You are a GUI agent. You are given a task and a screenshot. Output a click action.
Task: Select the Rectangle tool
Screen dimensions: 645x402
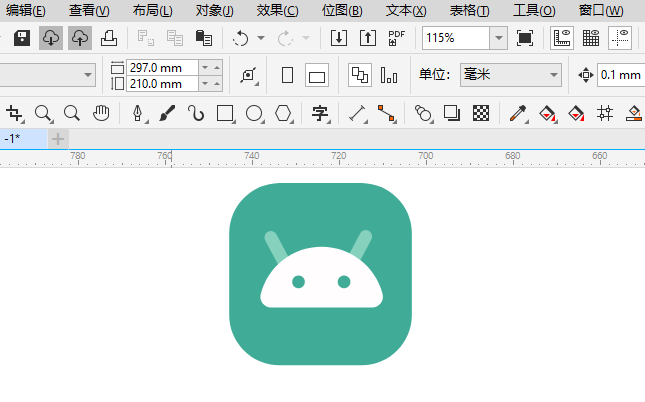[225, 113]
